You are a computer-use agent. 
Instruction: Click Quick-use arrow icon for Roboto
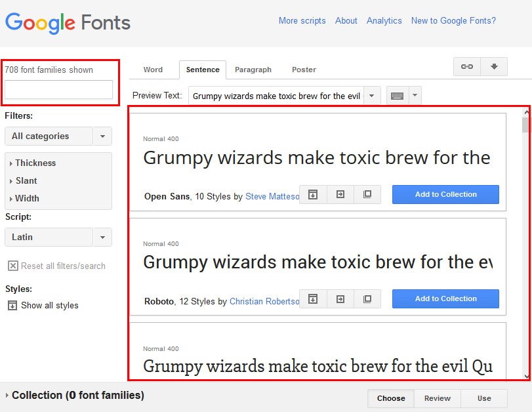click(x=340, y=299)
